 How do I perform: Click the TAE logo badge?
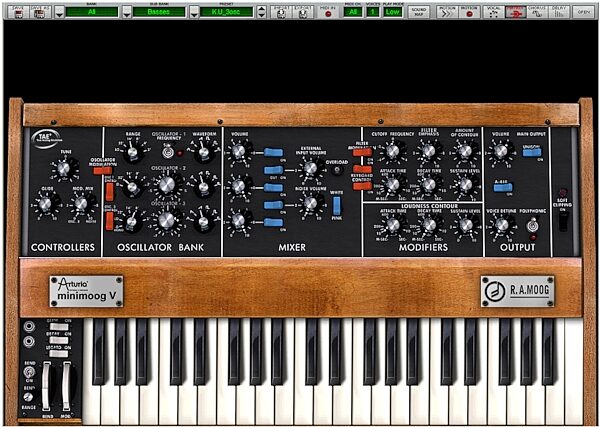click(46, 137)
